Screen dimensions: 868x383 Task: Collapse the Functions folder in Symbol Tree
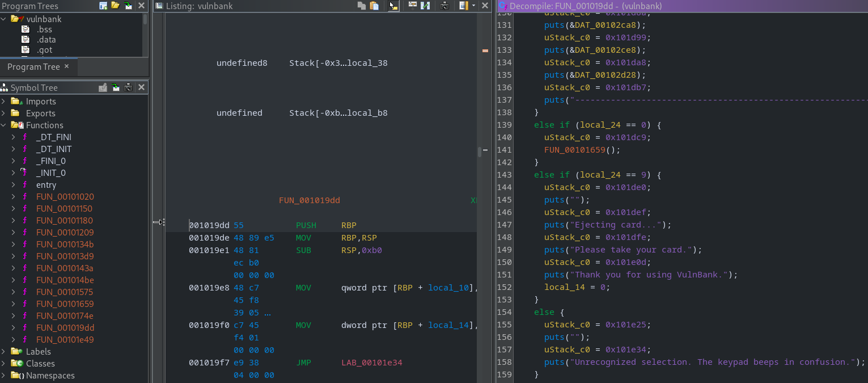click(x=5, y=125)
